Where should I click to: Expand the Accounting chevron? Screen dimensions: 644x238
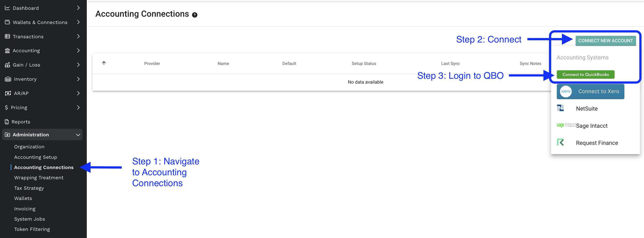click(78, 50)
